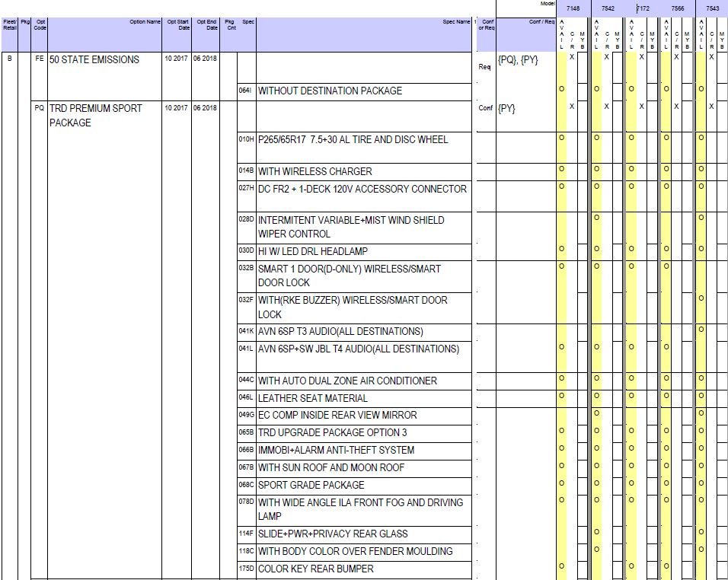Select 'DC FR2 + 1-DECK 120V ACCESSORY CONNECTOR'
The image size is (728, 580).
362,189
